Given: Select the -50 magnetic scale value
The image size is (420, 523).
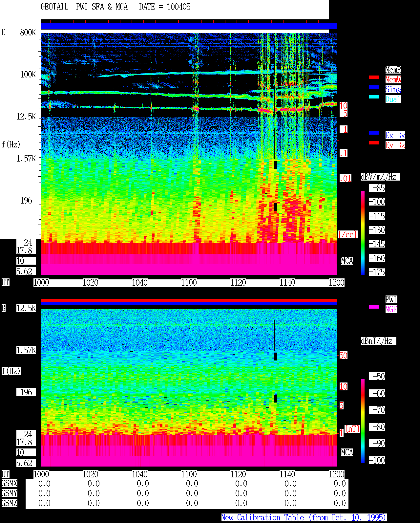Looking at the screenshot, I should [377, 376].
